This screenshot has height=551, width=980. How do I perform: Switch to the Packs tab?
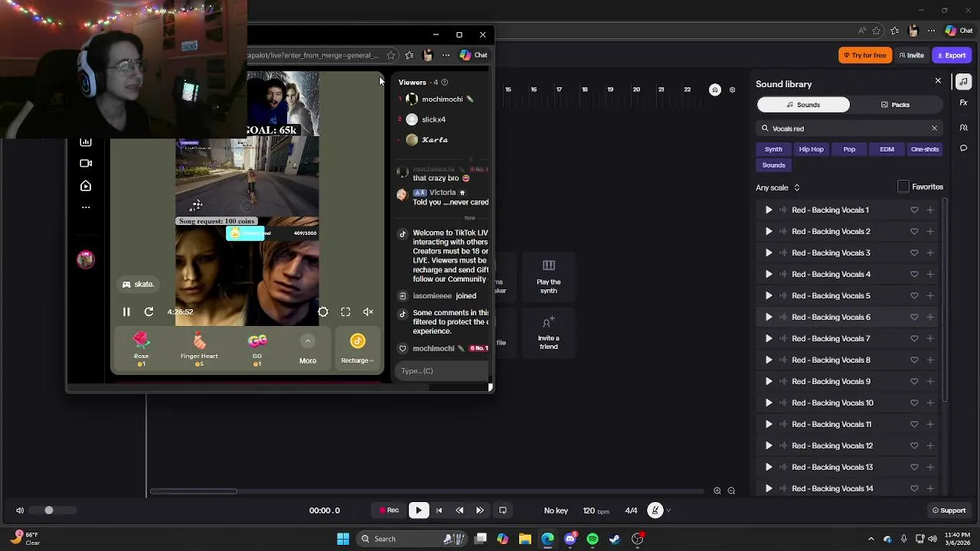[895, 105]
